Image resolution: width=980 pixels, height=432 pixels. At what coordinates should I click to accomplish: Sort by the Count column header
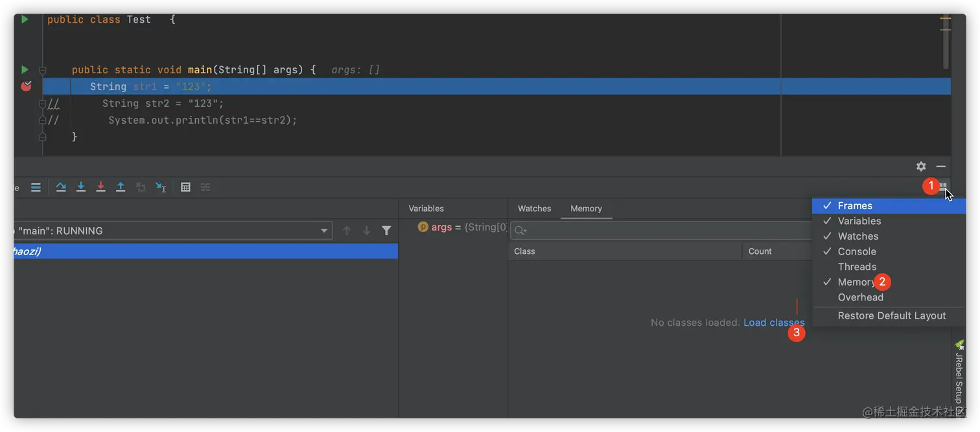tap(776, 251)
